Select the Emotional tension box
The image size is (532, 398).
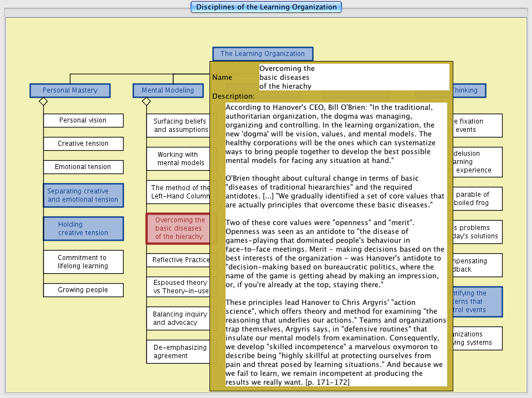point(83,167)
